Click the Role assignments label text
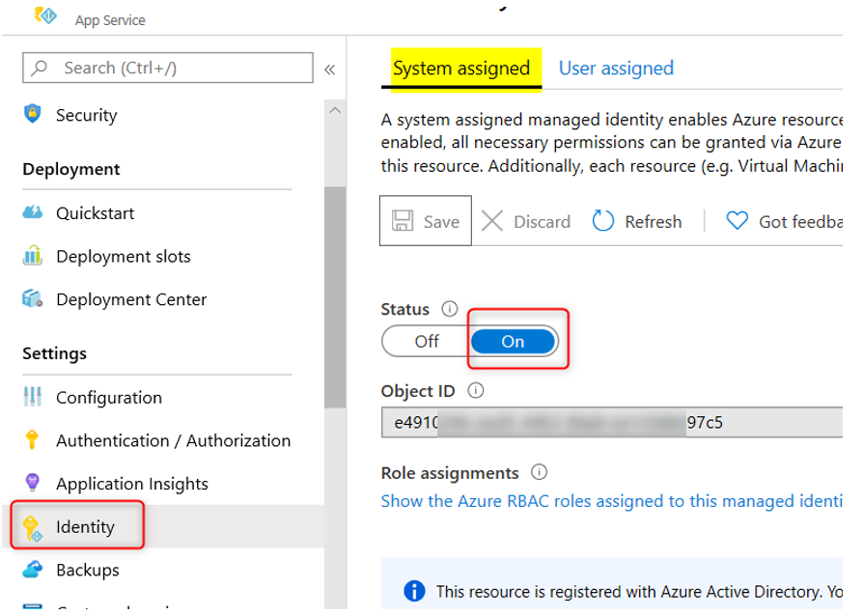Screen dimensions: 864x616 pos(450,473)
